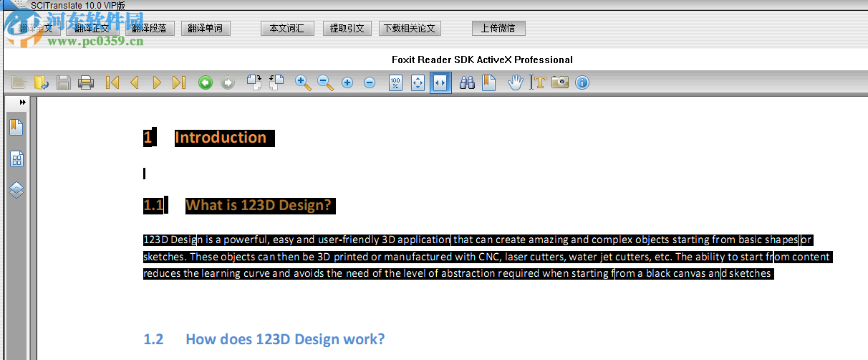The width and height of the screenshot is (868, 360).
Task: Select the hand pan tool
Action: point(516,82)
